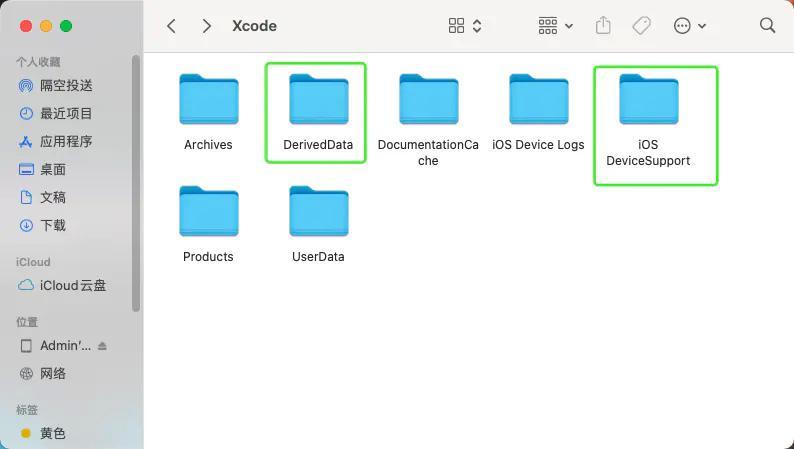Select the iOS Device Logs folder
The image size is (794, 449).
(x=538, y=99)
